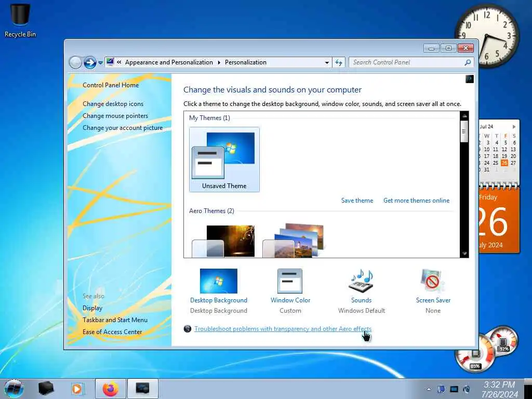Open the Windows Start button
Image resolution: width=532 pixels, height=399 pixels.
coord(14,389)
